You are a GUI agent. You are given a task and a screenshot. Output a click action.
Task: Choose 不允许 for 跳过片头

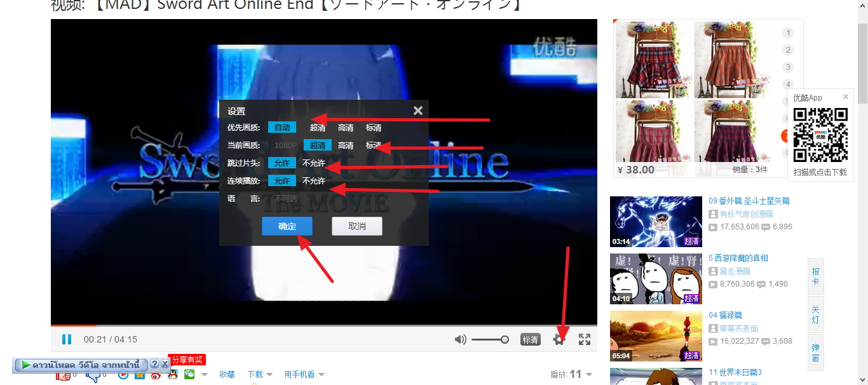(x=314, y=163)
